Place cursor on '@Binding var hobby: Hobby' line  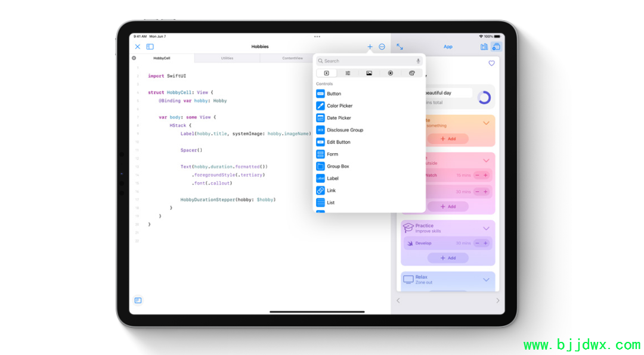coord(193,101)
